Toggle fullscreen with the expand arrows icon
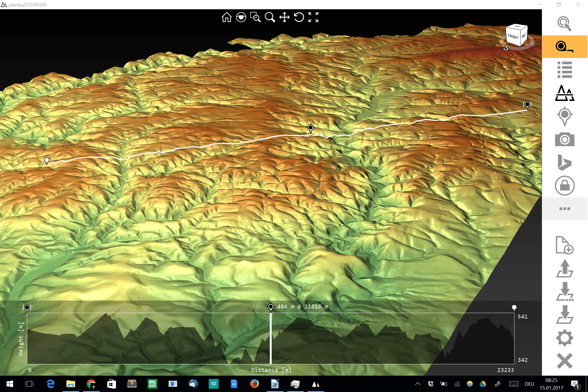The image size is (588, 392). tap(313, 17)
